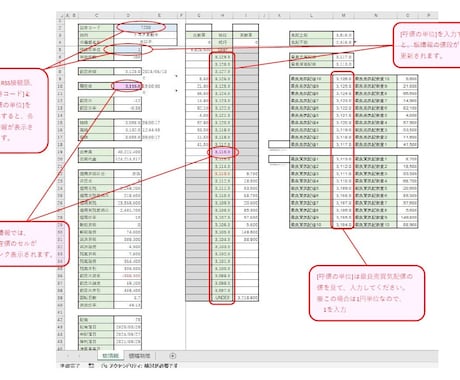
Task: Open the active green sheet tab
Action: click(x=110, y=356)
